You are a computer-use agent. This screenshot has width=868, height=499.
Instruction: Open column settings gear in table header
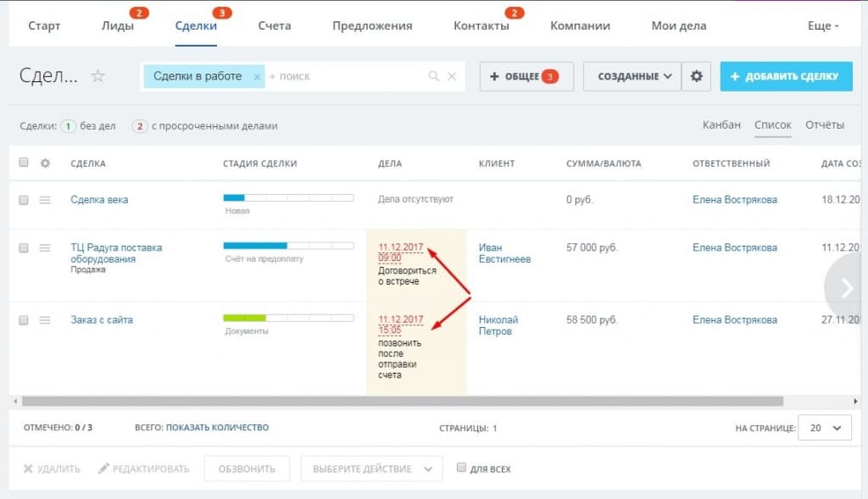coord(46,164)
